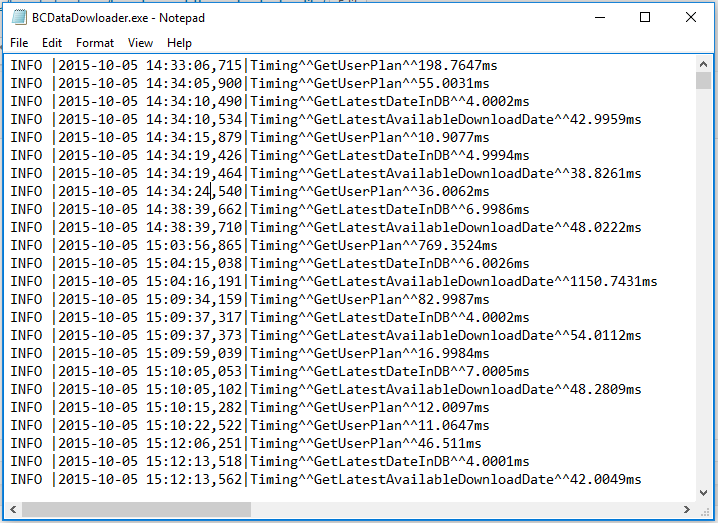
Task: Click the log line with 4.9994ms
Action: tap(270, 155)
